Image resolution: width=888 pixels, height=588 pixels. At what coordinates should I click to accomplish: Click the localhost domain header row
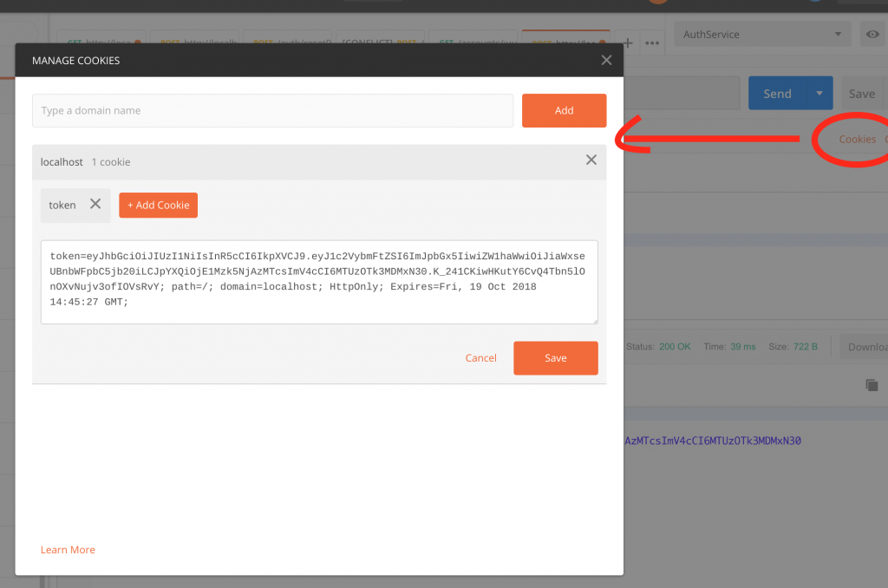[319, 162]
